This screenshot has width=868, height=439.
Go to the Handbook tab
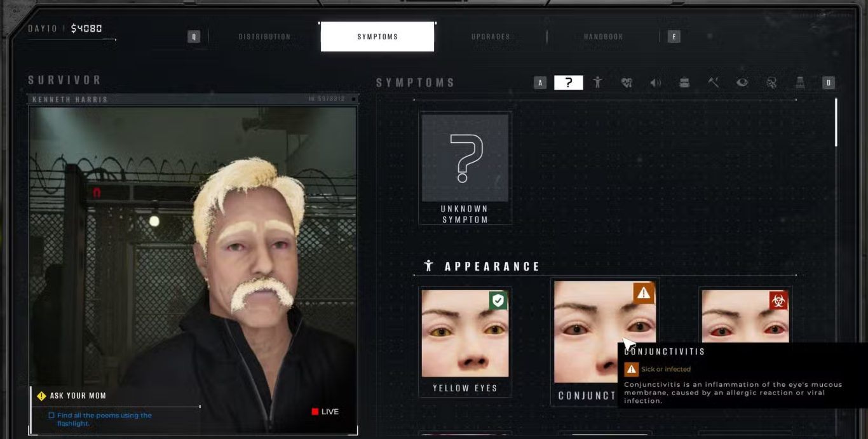pyautogui.click(x=603, y=37)
